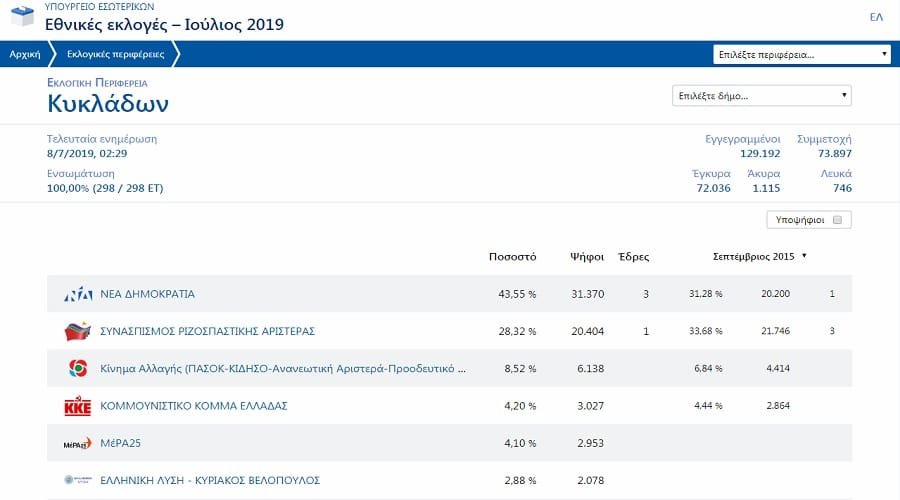Go to Αρχική in breadcrumb
The image size is (900, 500).
pyautogui.click(x=24, y=54)
